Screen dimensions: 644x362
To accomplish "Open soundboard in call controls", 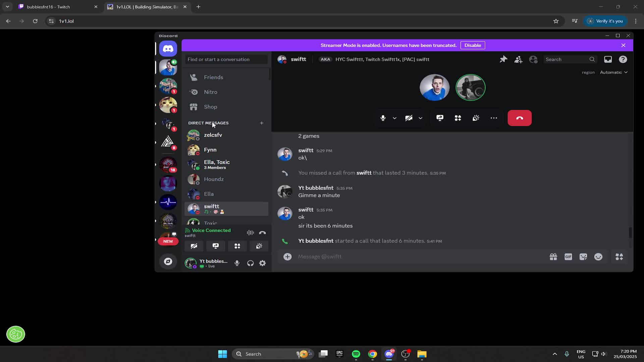I will point(476,118).
